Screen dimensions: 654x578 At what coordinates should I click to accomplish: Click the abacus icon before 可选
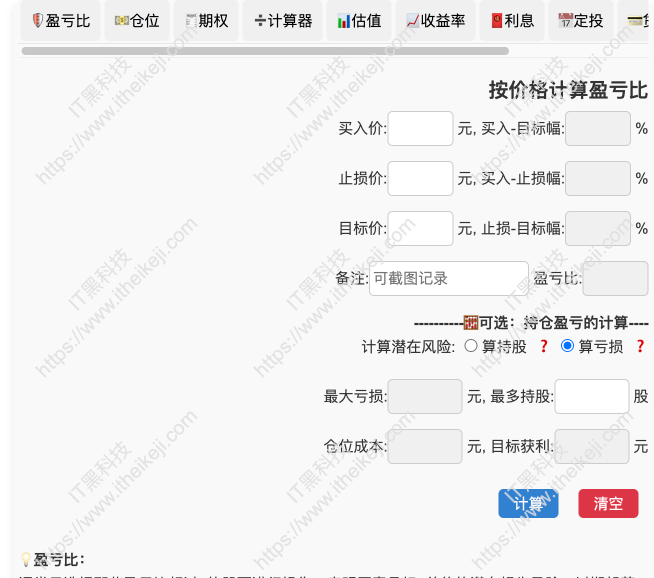471,322
